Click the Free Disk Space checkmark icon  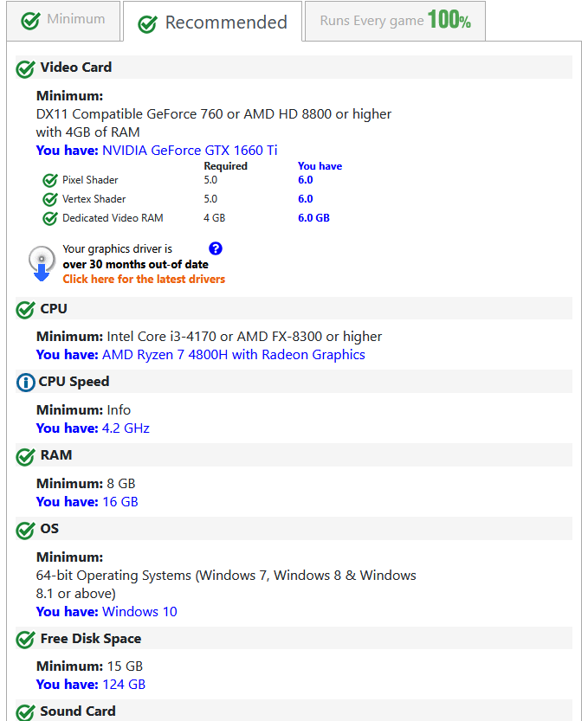point(25,640)
